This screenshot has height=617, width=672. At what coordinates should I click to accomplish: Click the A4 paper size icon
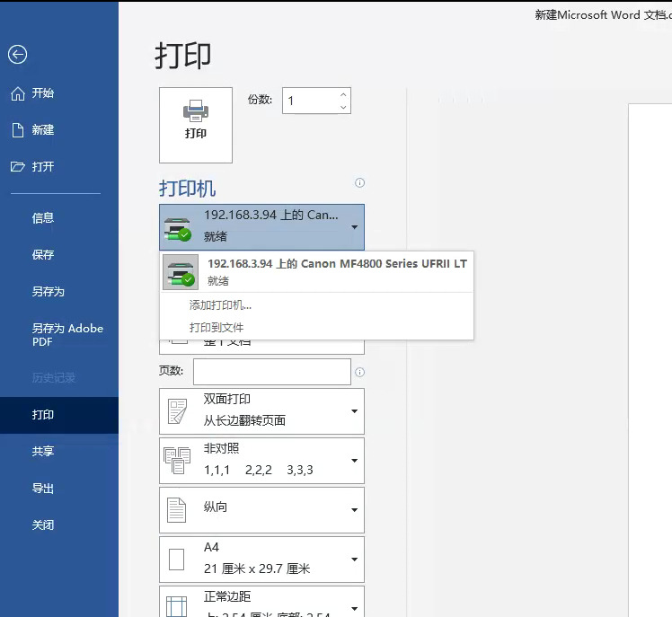point(177,560)
